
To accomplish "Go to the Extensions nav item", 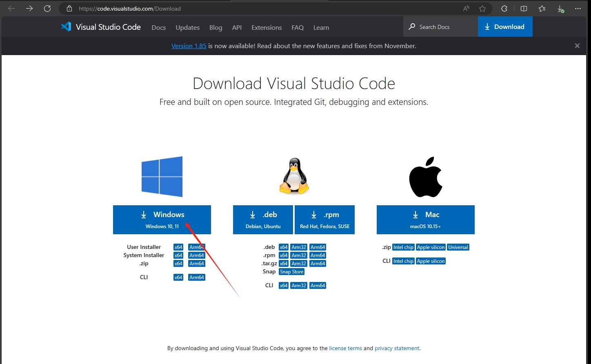I will [x=267, y=28].
